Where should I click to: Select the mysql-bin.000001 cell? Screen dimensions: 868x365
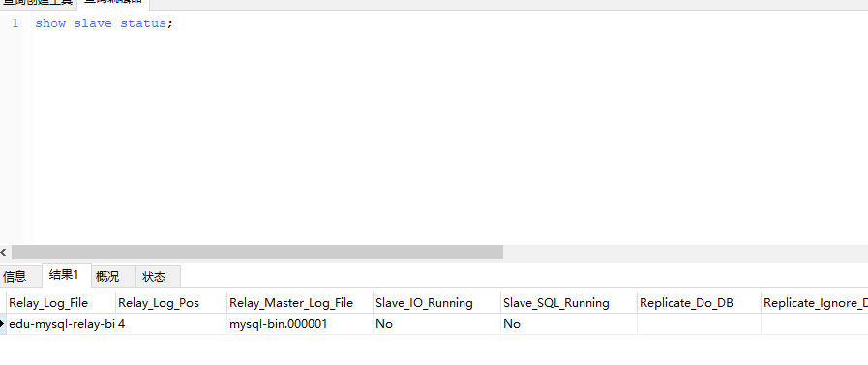[x=299, y=324]
